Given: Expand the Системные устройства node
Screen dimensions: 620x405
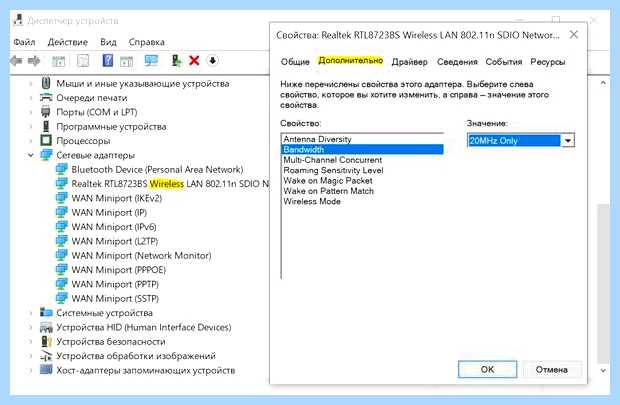Looking at the screenshot, I should (31, 313).
